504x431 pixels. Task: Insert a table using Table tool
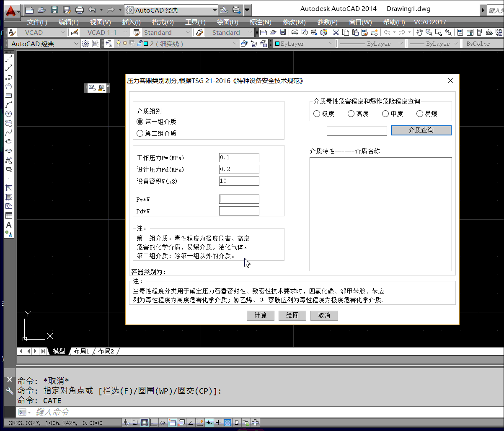9,215
